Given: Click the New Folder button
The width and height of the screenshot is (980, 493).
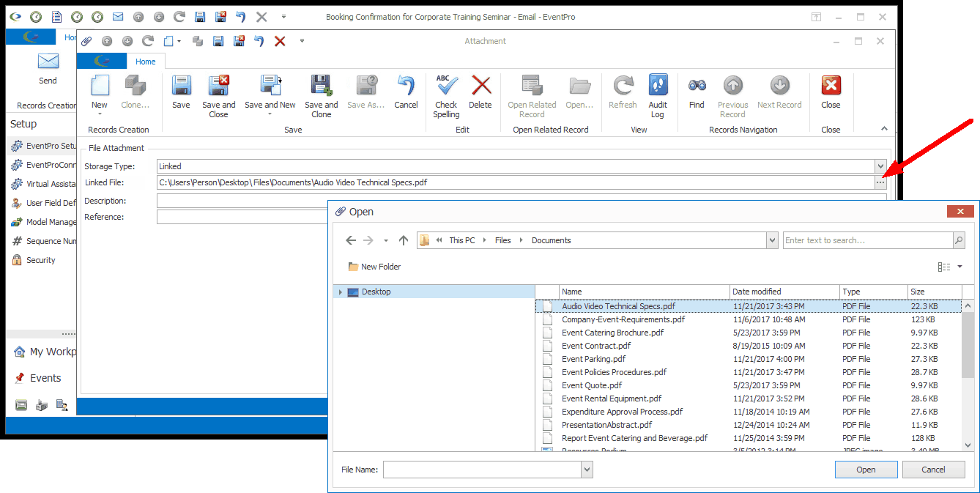Looking at the screenshot, I should coord(374,267).
